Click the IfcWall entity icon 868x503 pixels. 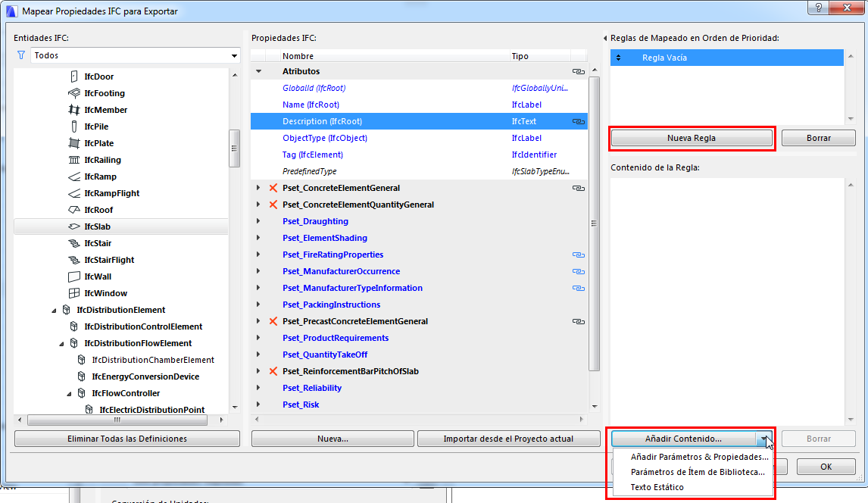click(74, 276)
